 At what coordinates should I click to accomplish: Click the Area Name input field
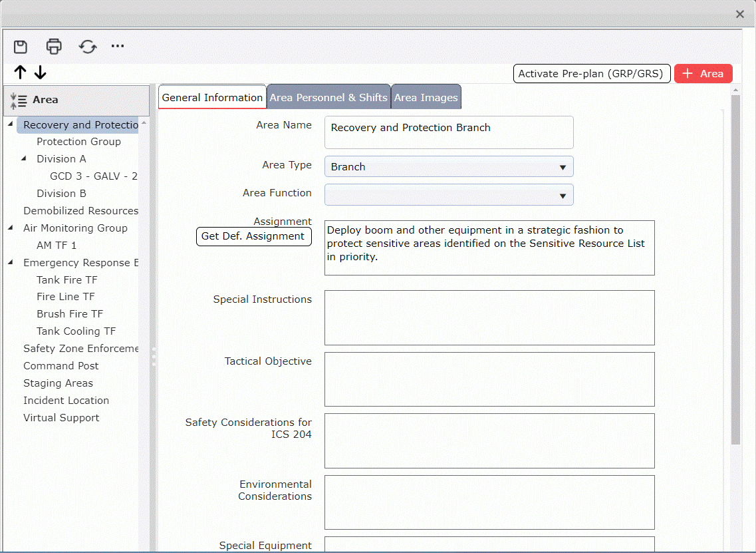pyautogui.click(x=449, y=132)
